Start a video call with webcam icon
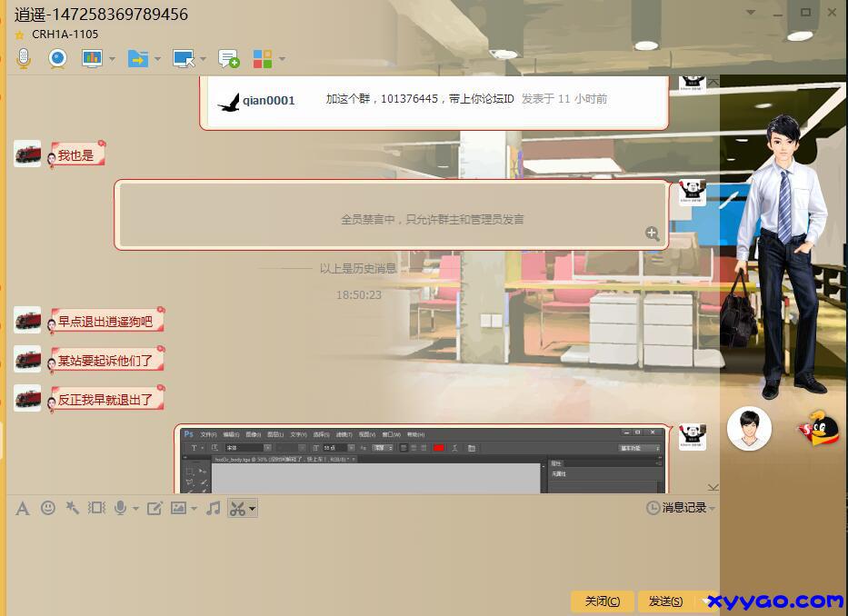The height and width of the screenshot is (616, 848). 57,59
